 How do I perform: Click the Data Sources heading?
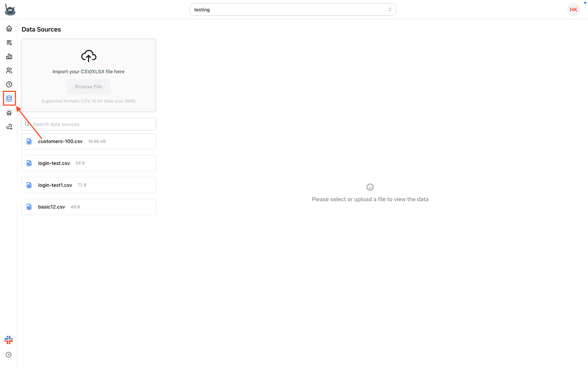(x=41, y=29)
